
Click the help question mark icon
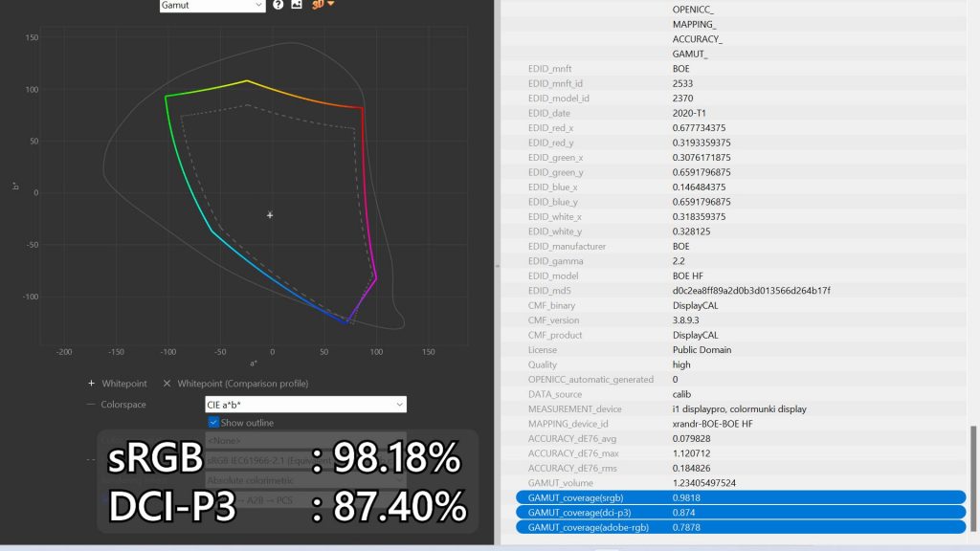[278, 5]
